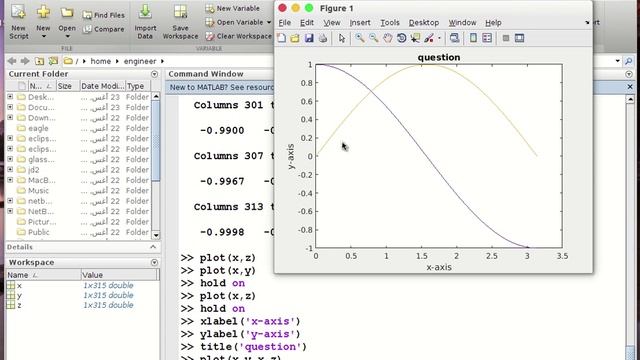Click the Save Workspace button
Viewport: 640px width, 360px height.
tap(180, 21)
